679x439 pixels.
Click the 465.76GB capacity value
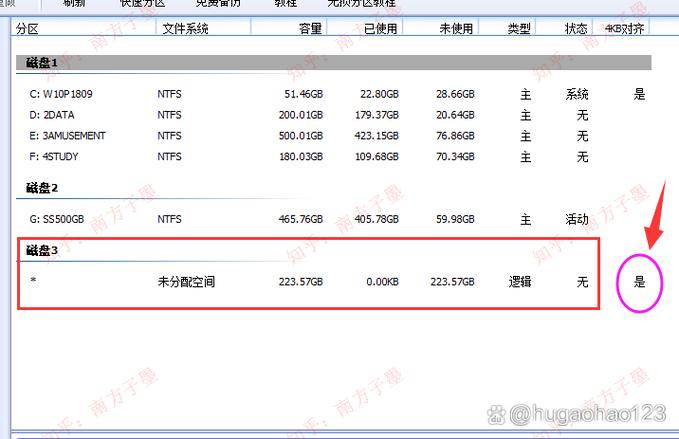coord(301,219)
